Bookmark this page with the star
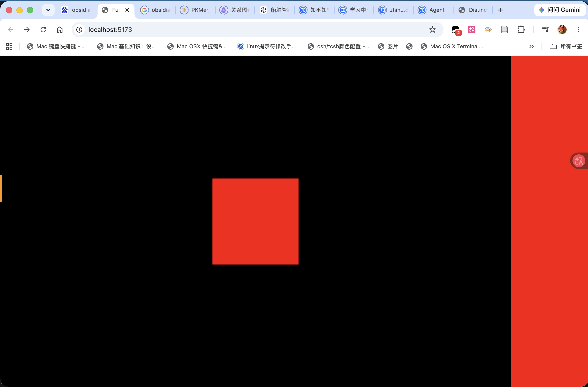 tap(432, 30)
